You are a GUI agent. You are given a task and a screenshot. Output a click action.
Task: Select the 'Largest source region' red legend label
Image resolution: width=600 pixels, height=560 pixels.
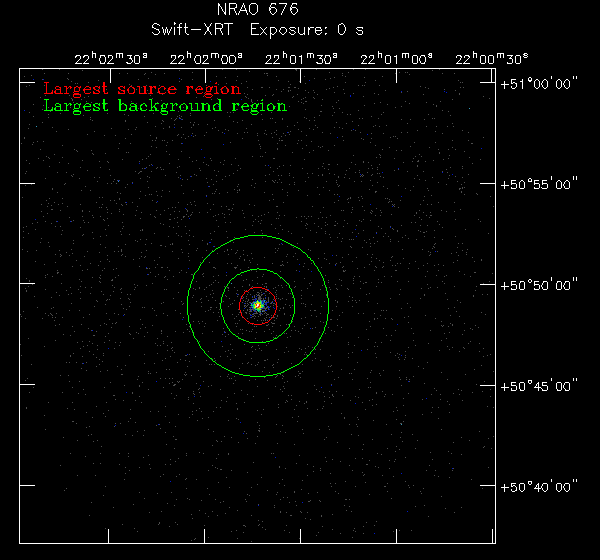pos(142,89)
